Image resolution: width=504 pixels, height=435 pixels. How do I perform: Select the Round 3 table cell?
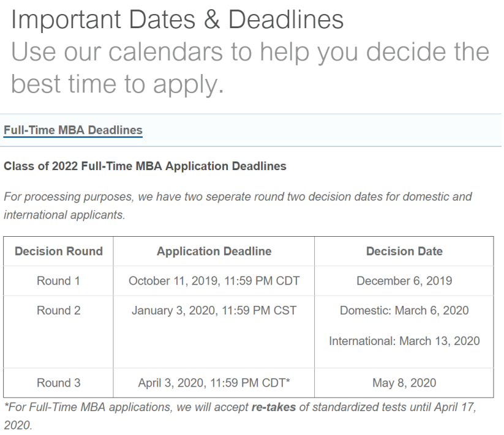59,383
